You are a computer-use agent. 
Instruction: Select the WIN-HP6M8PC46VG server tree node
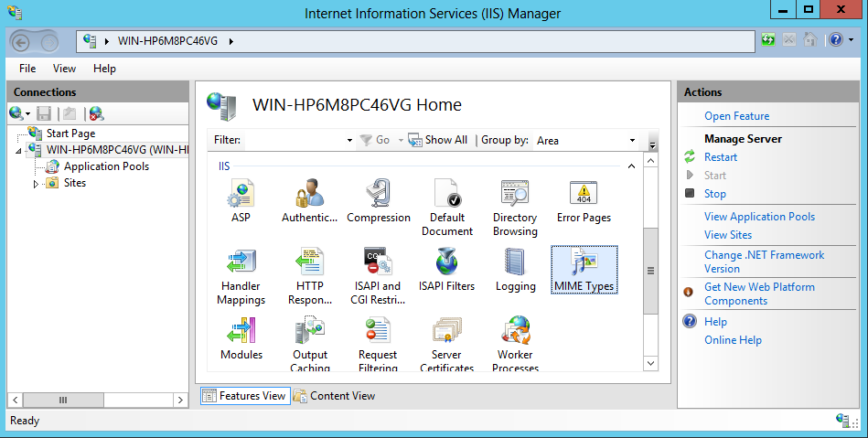click(117, 150)
